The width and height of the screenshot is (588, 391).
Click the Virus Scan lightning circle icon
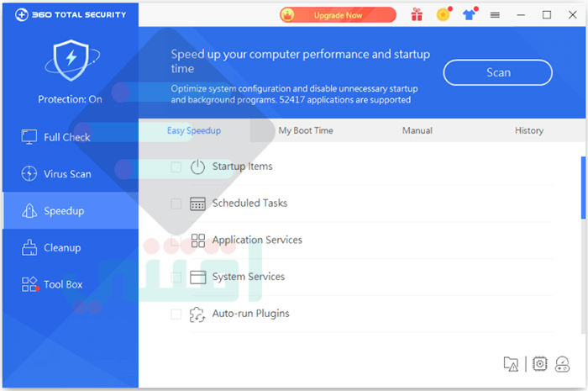29,173
